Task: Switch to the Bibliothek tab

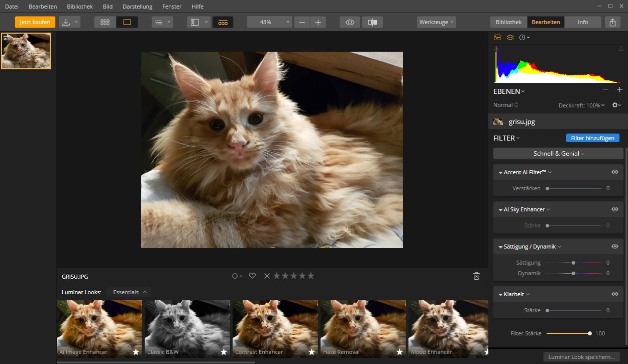Action: (508, 22)
